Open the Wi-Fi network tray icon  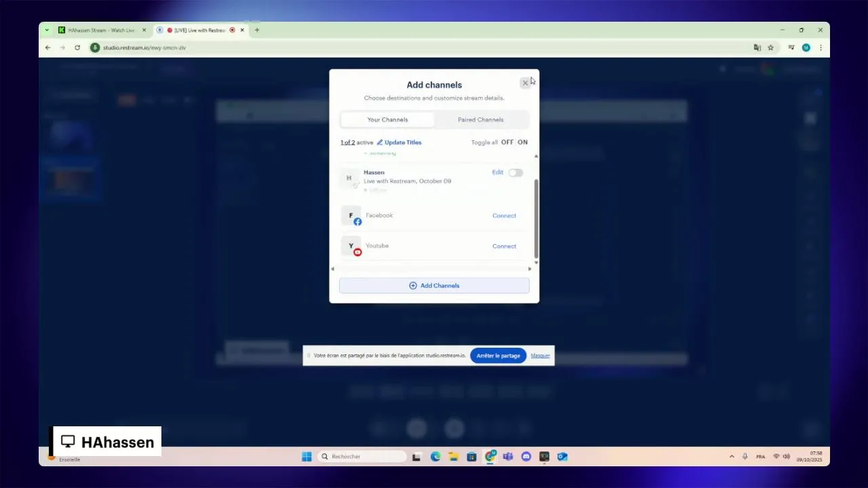coord(776,457)
